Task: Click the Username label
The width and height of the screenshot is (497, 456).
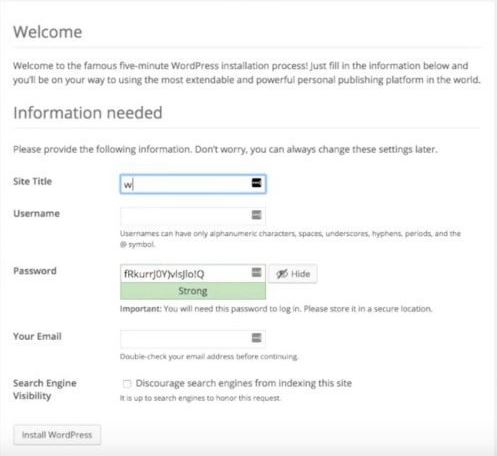Action: pyautogui.click(x=36, y=213)
